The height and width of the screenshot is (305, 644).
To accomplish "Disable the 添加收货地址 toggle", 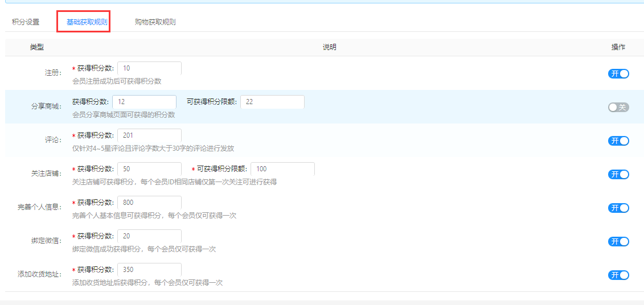I will (618, 275).
